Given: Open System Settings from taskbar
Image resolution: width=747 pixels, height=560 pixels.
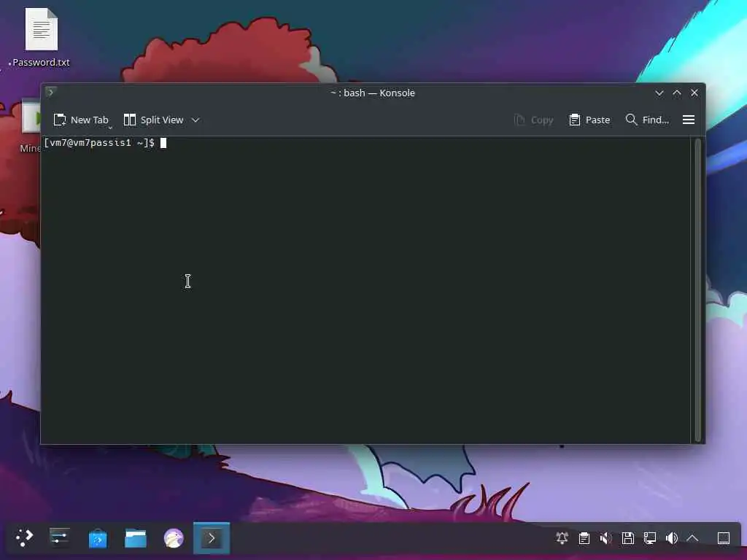Looking at the screenshot, I should click(x=60, y=538).
